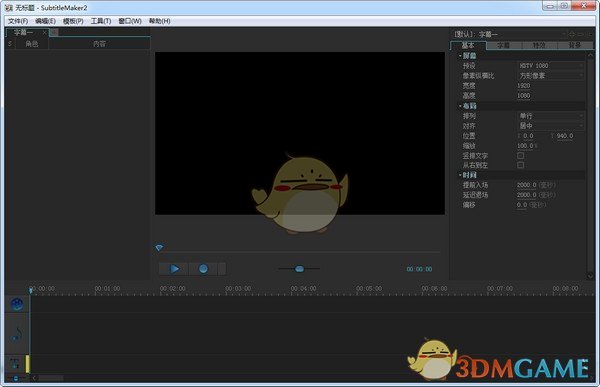Click the audio track music-note icon

(17, 333)
